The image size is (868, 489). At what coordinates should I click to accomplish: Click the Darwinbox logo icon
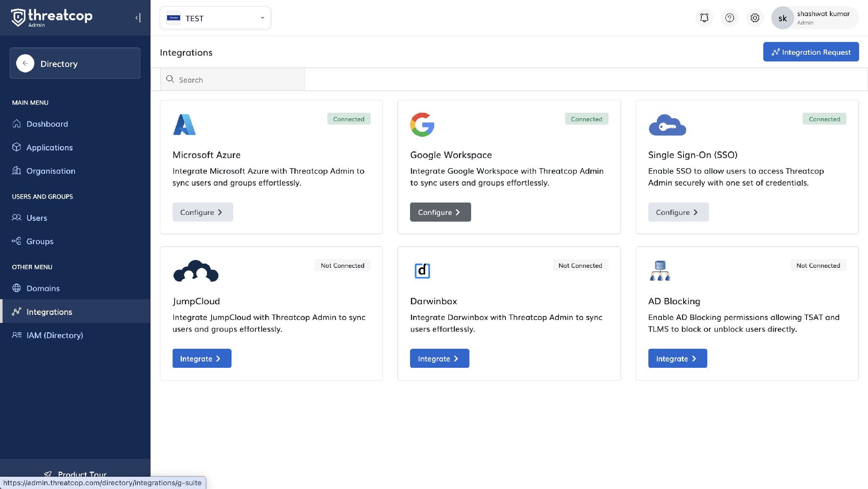coord(422,271)
